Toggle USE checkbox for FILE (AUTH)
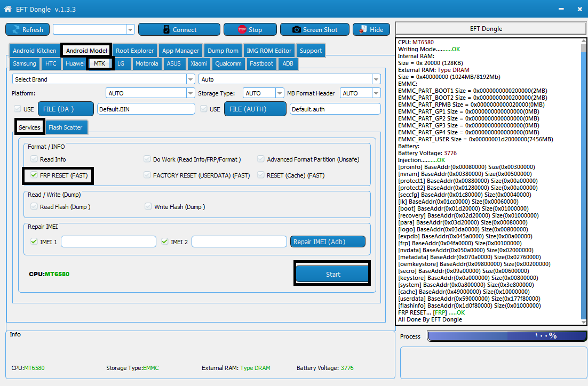Viewport: 588px width, 386px height. (x=204, y=109)
